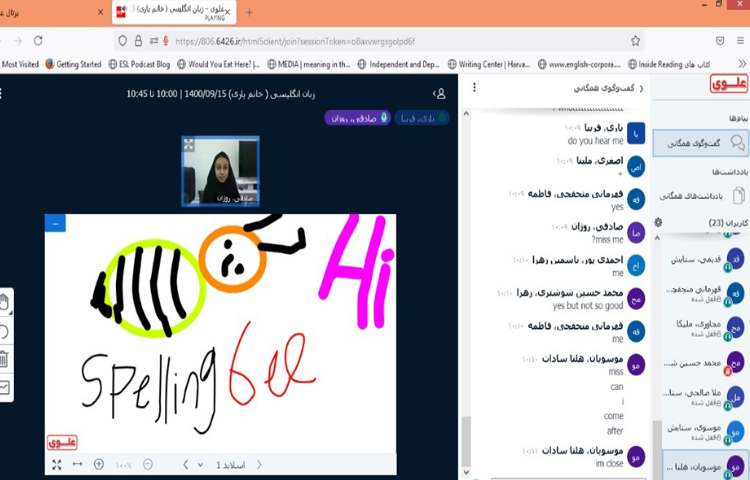Select the highlighted user موسویان، هلنا
750x480 pixels.
point(705,465)
